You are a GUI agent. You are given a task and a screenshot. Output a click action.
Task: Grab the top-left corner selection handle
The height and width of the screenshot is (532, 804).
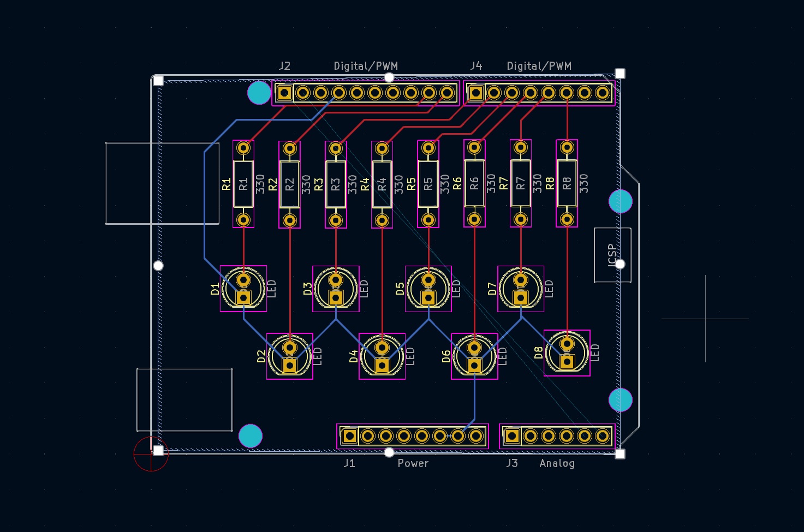click(x=158, y=81)
